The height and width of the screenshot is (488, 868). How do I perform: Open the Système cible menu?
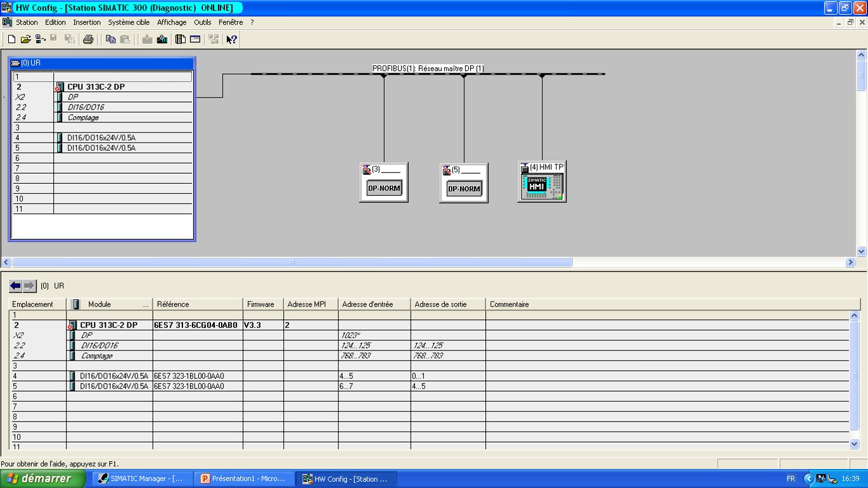coord(129,22)
